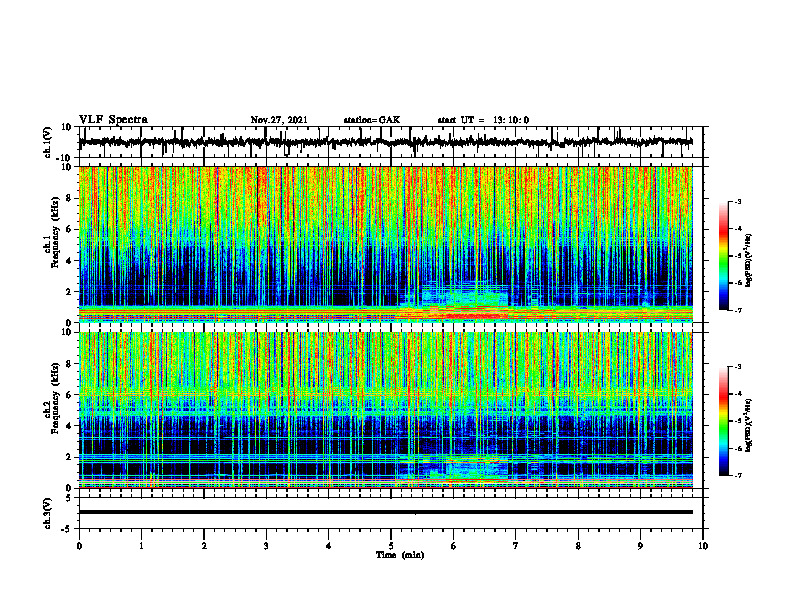Click the "-3" tick on ch.2 colorbar
Viewport: 792px width, 612px height.
[738, 367]
